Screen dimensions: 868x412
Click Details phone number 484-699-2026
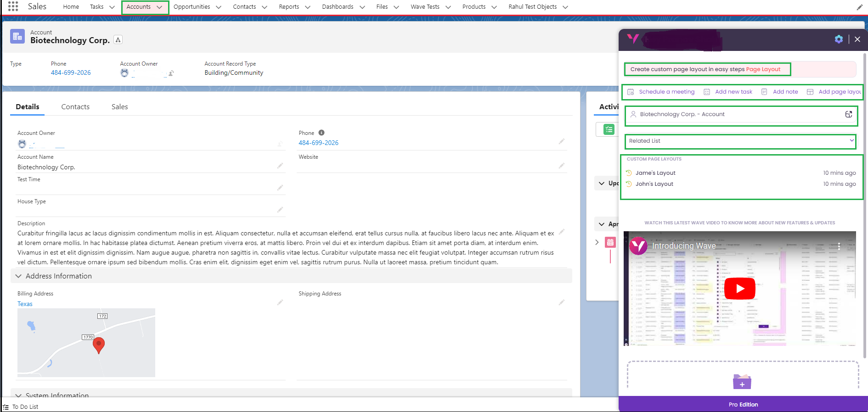[318, 143]
